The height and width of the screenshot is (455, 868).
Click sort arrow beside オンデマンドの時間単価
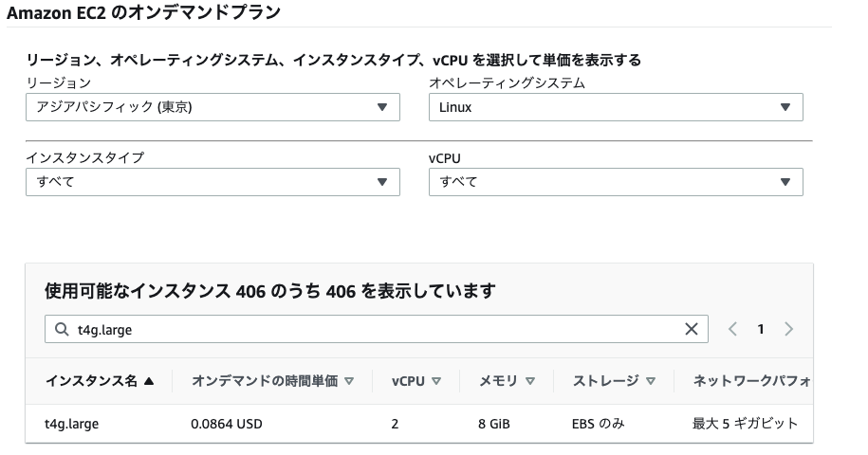[349, 381]
